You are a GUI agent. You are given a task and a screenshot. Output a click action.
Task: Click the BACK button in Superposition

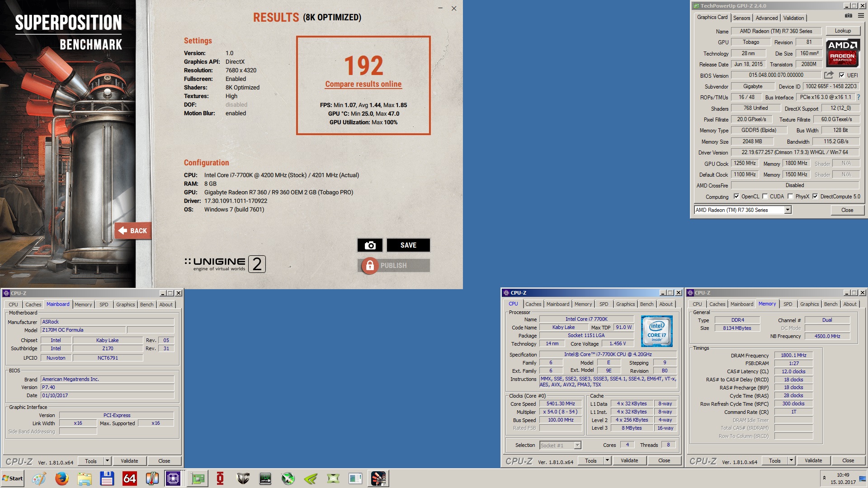pyautogui.click(x=133, y=231)
